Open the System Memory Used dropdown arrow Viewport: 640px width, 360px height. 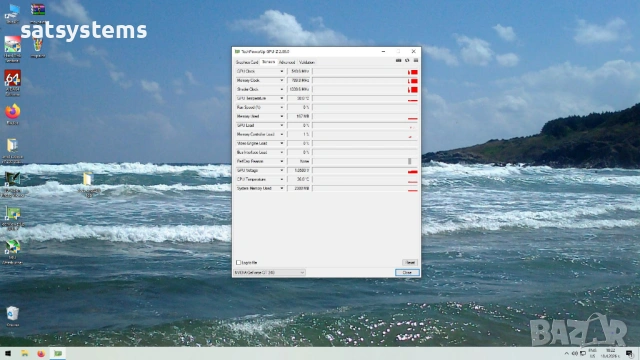[281, 188]
